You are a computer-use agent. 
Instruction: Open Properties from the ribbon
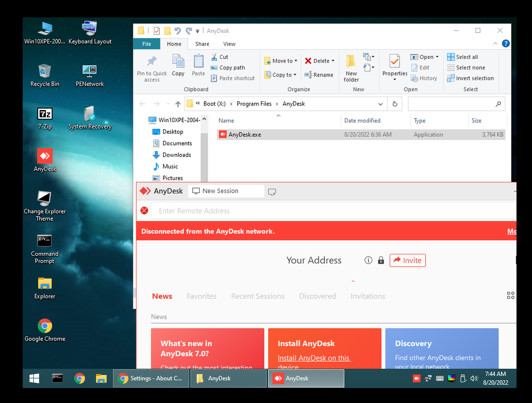coord(395,65)
